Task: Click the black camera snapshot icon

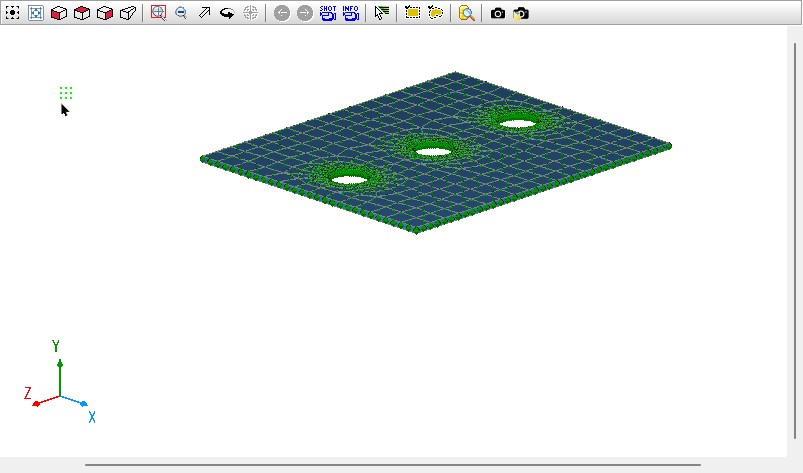Action: pos(498,13)
